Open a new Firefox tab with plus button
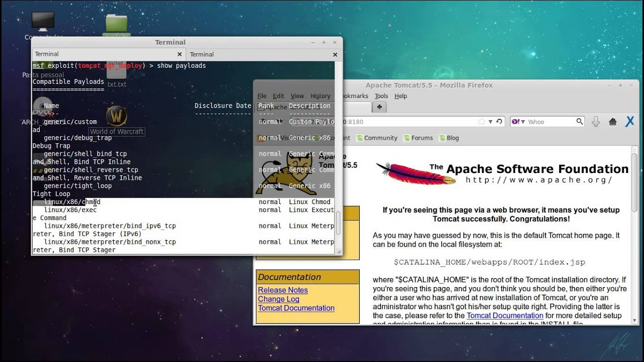The height and width of the screenshot is (362, 644). [379, 107]
